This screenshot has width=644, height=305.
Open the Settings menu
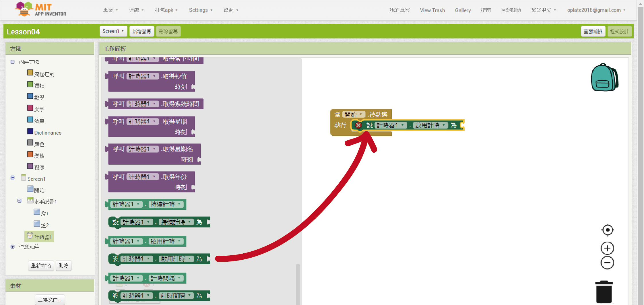pyautogui.click(x=200, y=10)
